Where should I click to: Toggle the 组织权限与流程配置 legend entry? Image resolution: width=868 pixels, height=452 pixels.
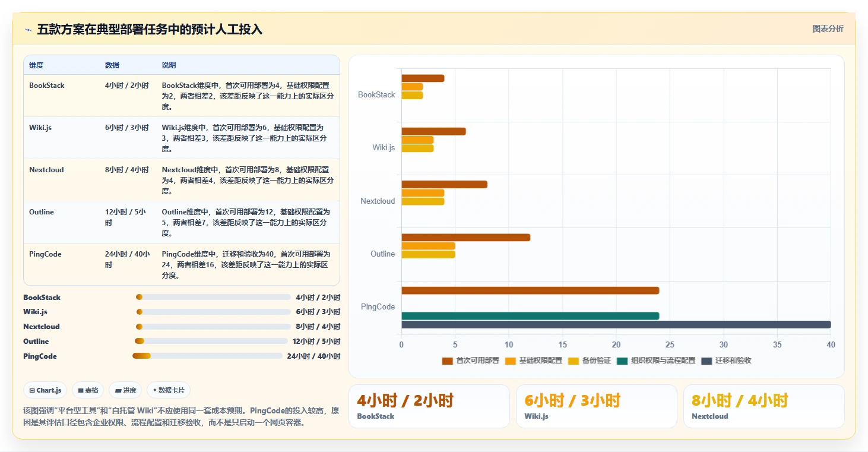coord(656,361)
